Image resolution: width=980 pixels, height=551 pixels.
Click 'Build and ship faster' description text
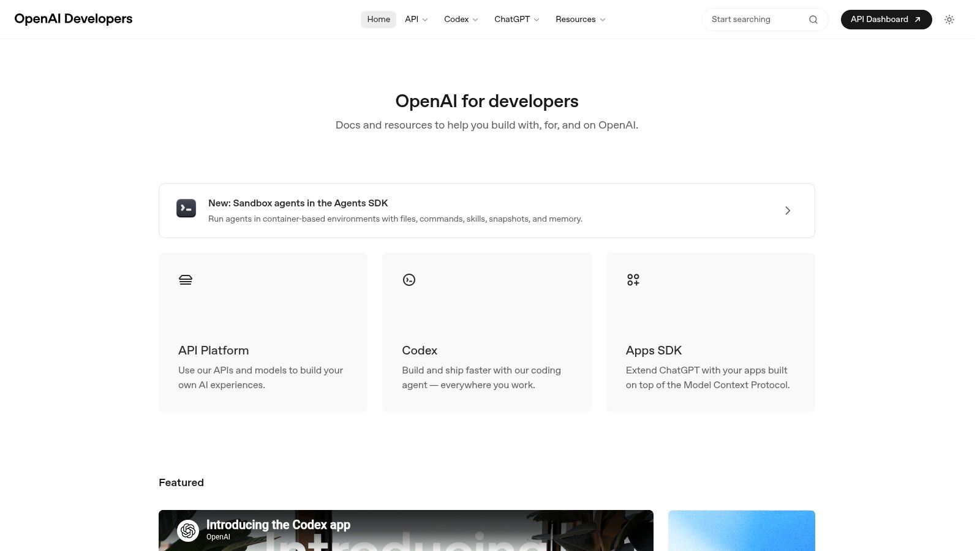pos(481,378)
